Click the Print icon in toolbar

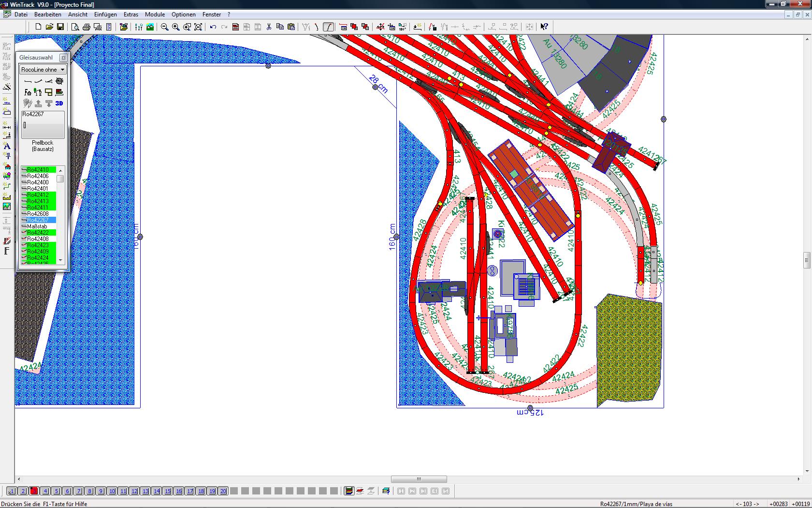tap(87, 27)
